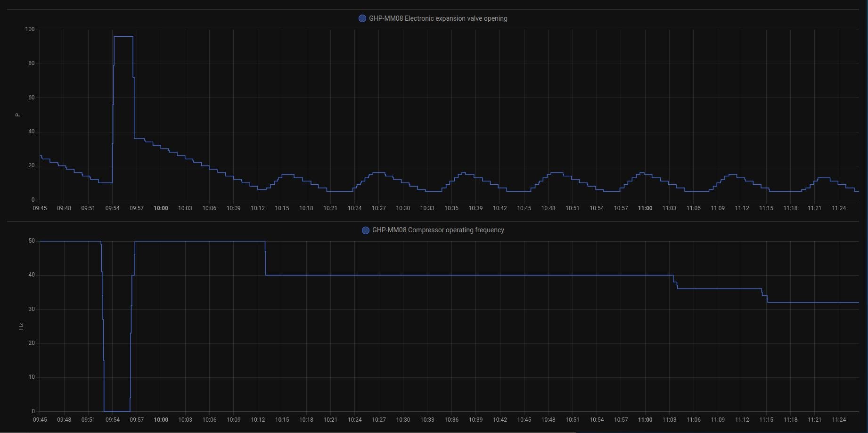Click the zero-frequency trough in the compressor chart
868x433 pixels.
(117, 411)
